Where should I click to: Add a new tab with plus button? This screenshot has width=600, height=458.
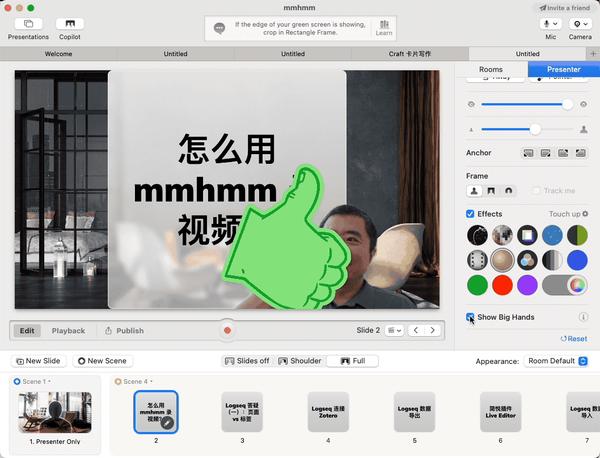(x=593, y=54)
